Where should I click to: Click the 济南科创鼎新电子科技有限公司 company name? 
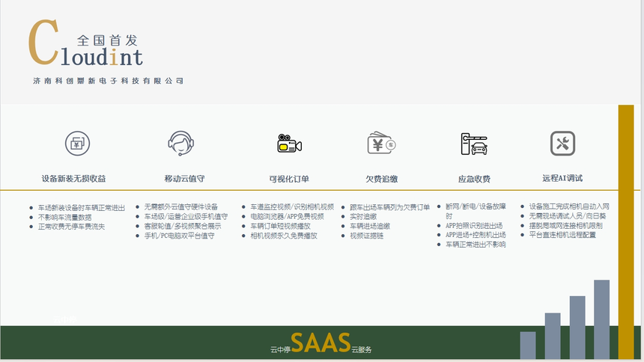pyautogui.click(x=108, y=81)
